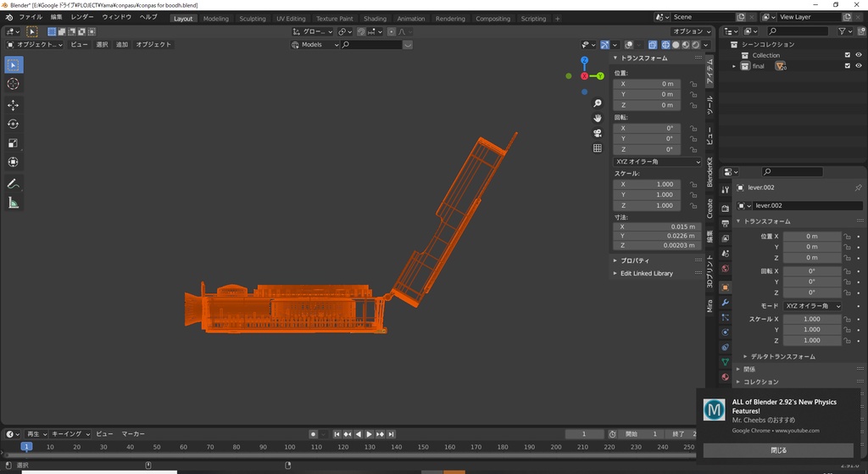Expand the final collection in the outliner

(x=735, y=66)
